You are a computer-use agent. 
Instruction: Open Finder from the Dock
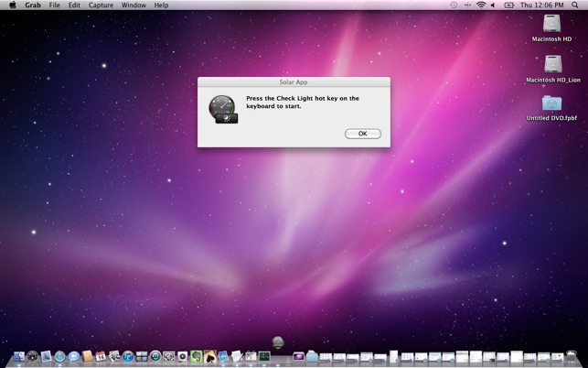pyautogui.click(x=19, y=356)
